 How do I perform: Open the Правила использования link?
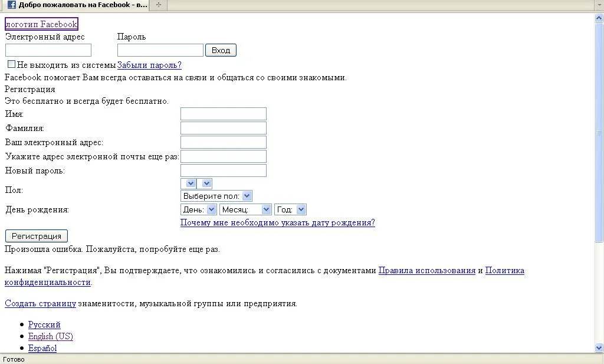click(427, 270)
